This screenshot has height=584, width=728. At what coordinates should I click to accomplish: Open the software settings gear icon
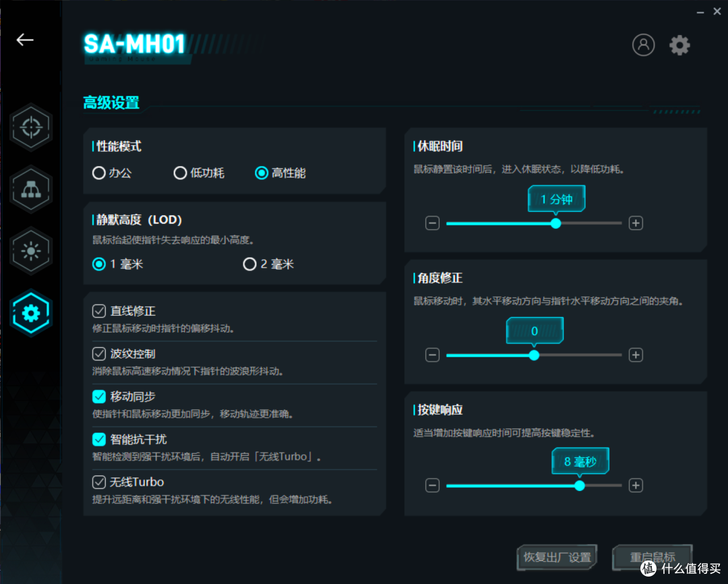[679, 45]
